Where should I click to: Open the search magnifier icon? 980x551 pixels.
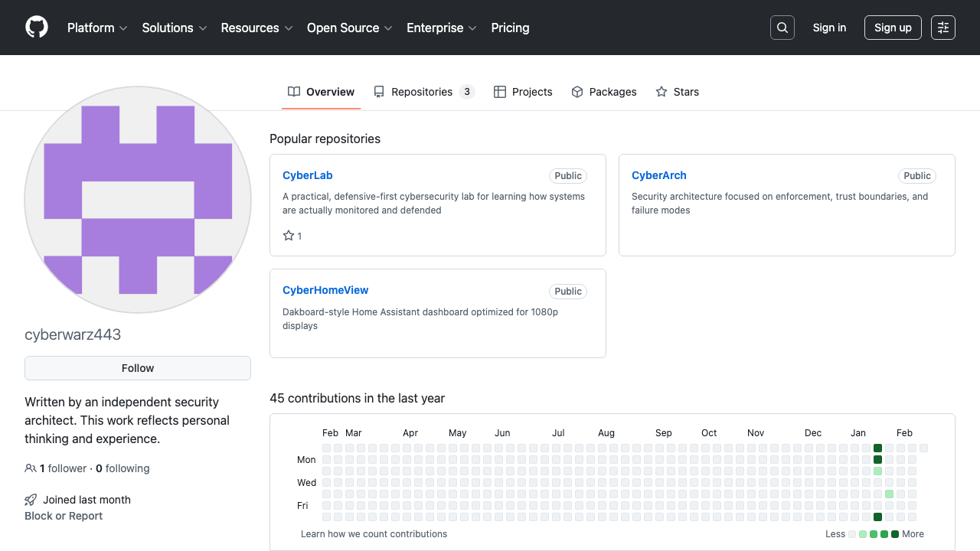click(x=782, y=28)
